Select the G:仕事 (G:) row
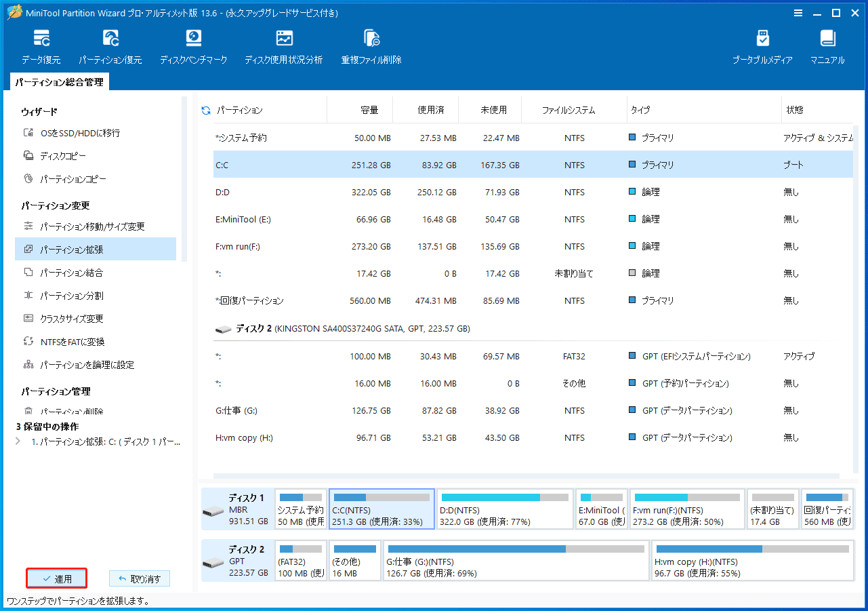 (533, 410)
